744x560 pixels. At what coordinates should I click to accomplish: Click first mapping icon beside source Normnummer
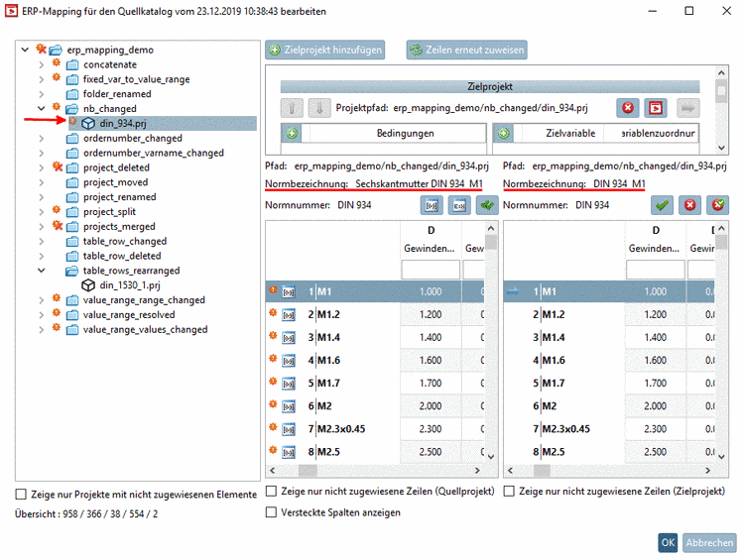tap(432, 205)
